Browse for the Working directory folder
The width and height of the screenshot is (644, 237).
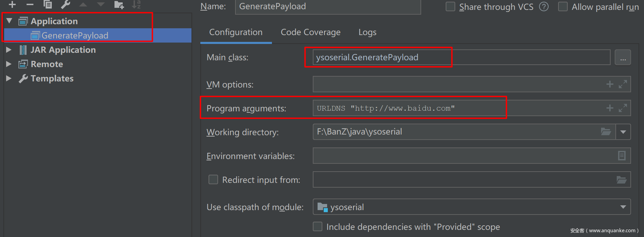(606, 132)
